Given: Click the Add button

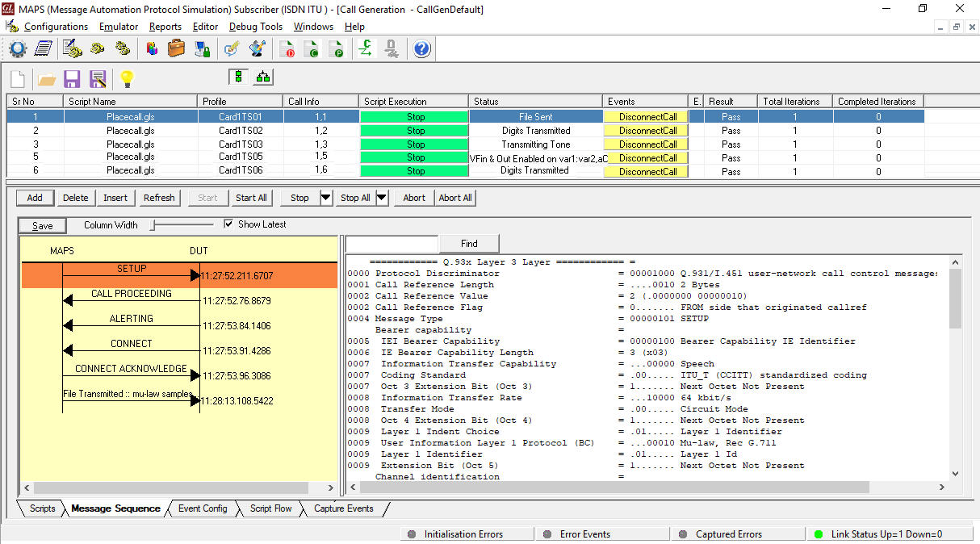Looking at the screenshot, I should [35, 198].
